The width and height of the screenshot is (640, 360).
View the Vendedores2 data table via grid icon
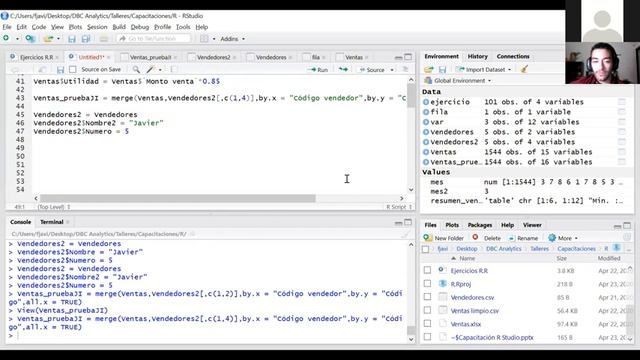pyautogui.click(x=621, y=142)
